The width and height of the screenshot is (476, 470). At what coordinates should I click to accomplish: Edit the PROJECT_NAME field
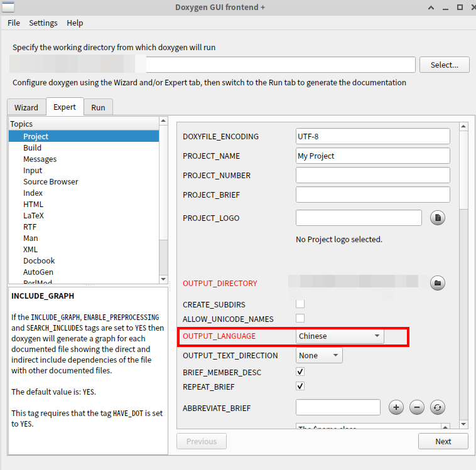point(373,156)
